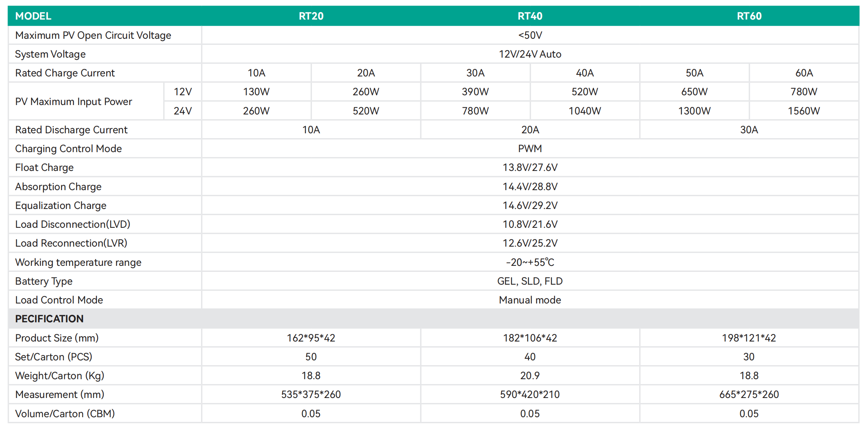Click the PWM charging control mode cell
The height and width of the screenshot is (430, 868).
click(x=530, y=149)
